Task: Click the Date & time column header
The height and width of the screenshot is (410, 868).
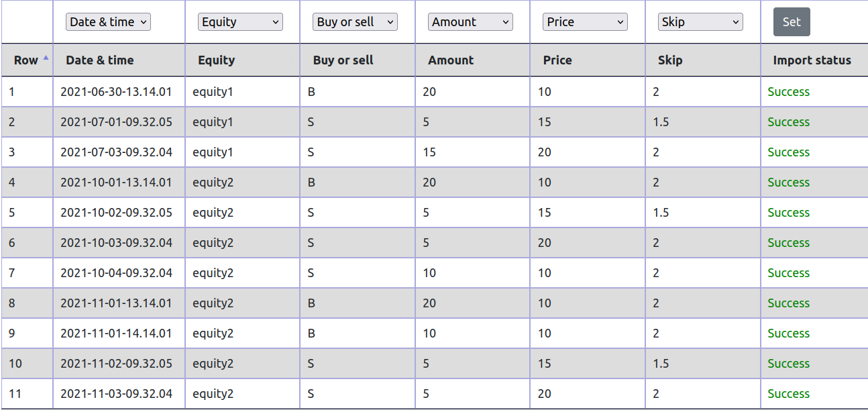Action: click(100, 60)
